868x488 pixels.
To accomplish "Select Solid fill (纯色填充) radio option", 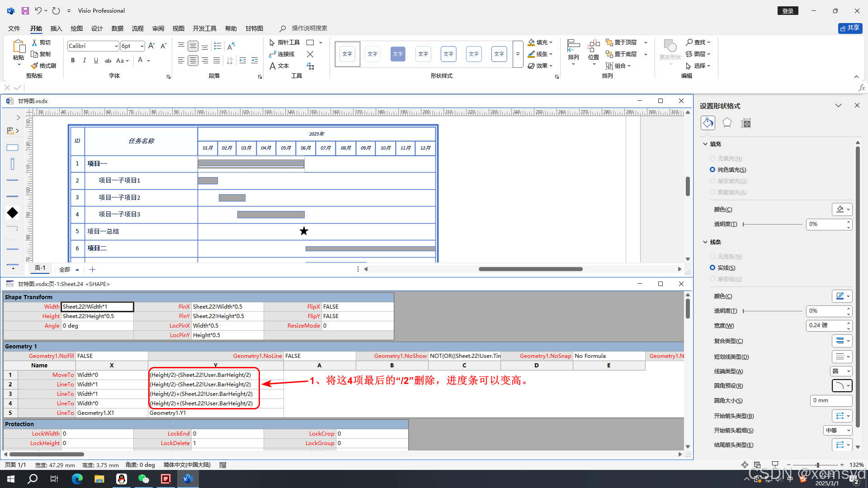I will click(712, 169).
